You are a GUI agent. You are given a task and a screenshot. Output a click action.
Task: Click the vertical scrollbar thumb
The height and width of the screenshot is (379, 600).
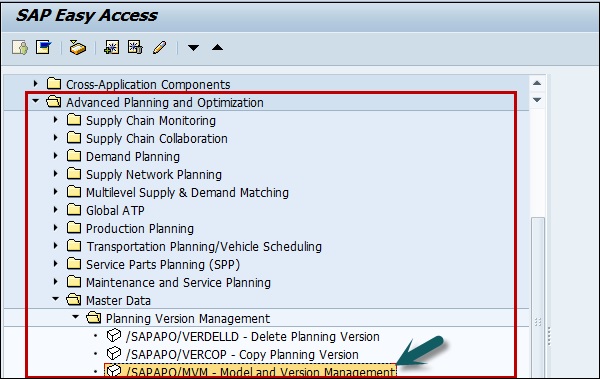coord(538,297)
